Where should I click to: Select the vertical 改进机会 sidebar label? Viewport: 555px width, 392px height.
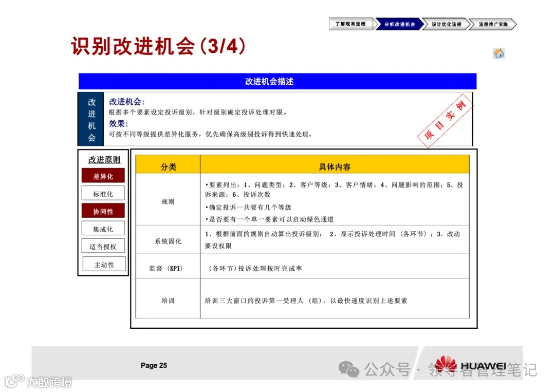pyautogui.click(x=90, y=119)
